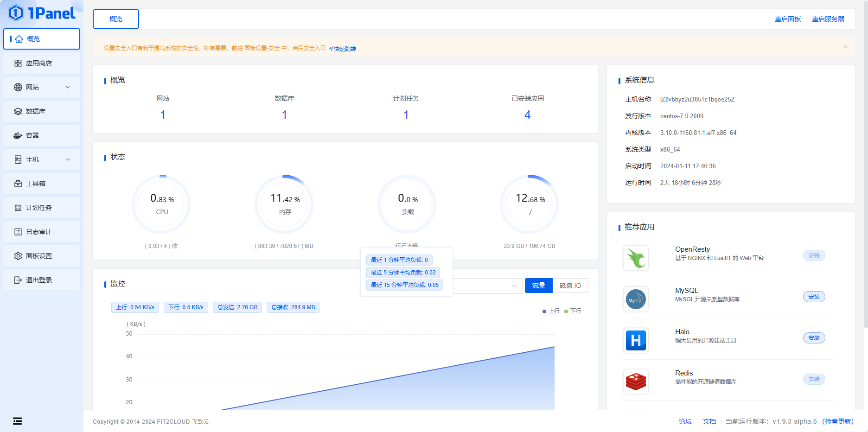Open 容器 in the sidebar
The image size is (868, 432).
pos(42,135)
